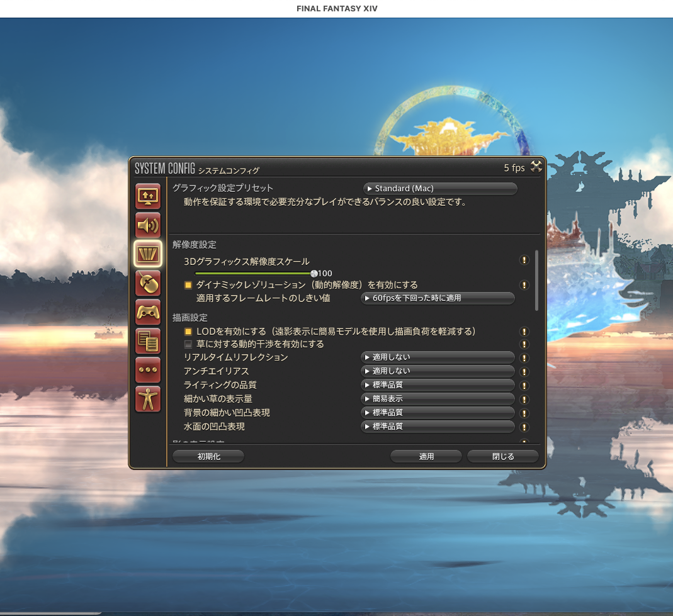Show info for 水面の凹凸表現
The height and width of the screenshot is (616, 673).
[x=524, y=427]
